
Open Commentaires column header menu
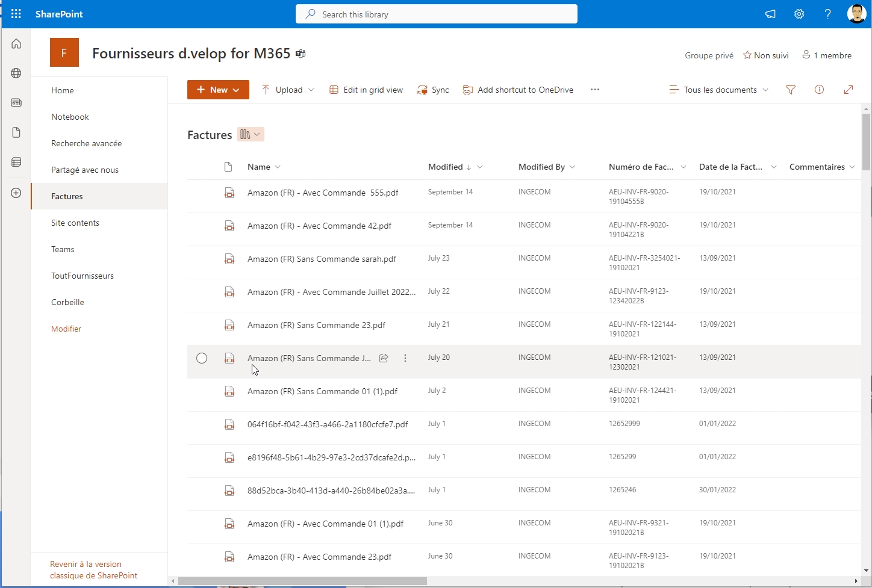822,167
